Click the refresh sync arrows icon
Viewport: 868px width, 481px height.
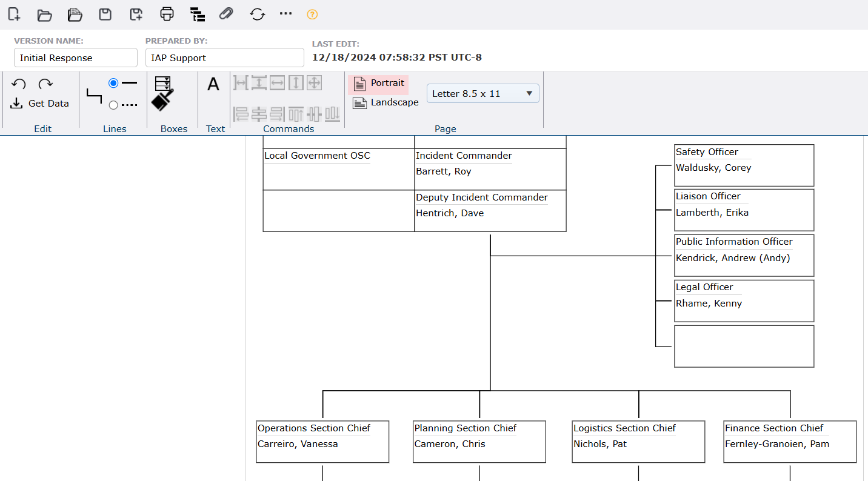pyautogui.click(x=258, y=15)
